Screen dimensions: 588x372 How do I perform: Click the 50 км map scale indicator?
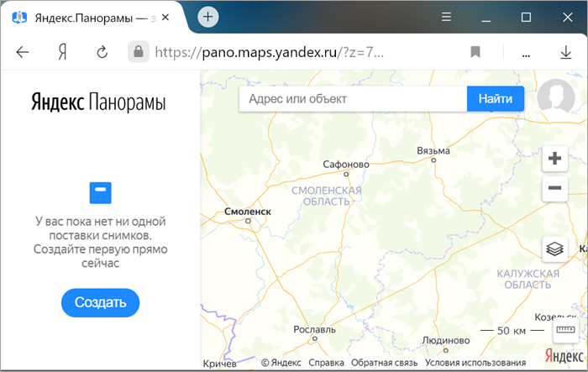(x=512, y=331)
